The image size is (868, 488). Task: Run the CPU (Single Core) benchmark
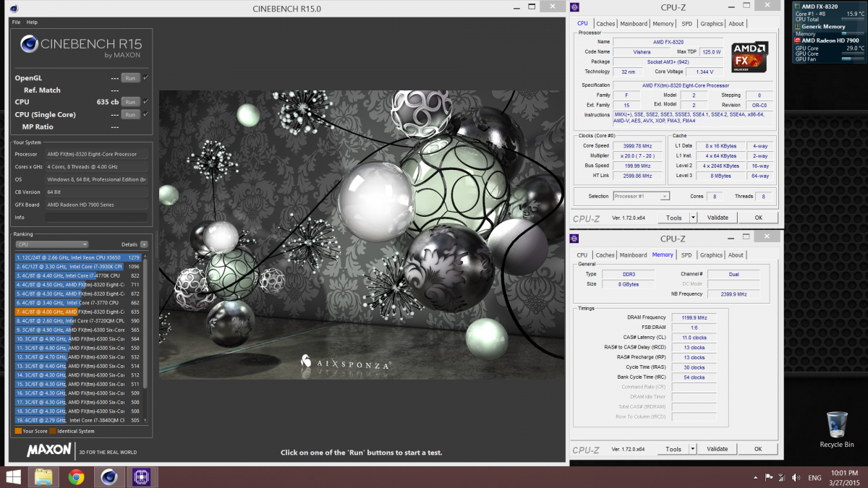click(130, 114)
